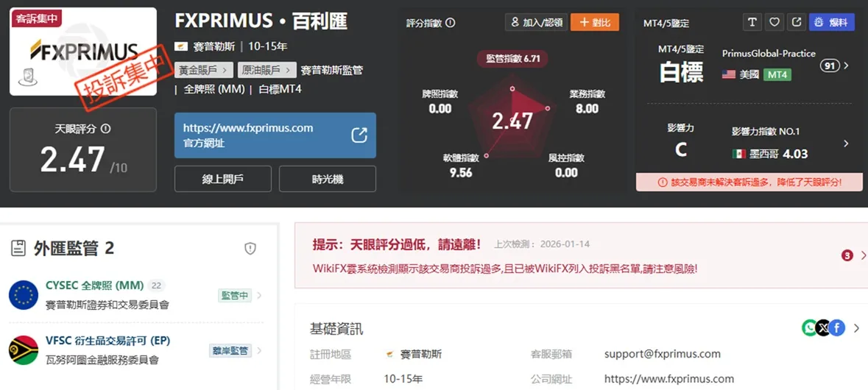The width and height of the screenshot is (868, 390).
Task: Click the 加入/認領 button
Action: (537, 22)
